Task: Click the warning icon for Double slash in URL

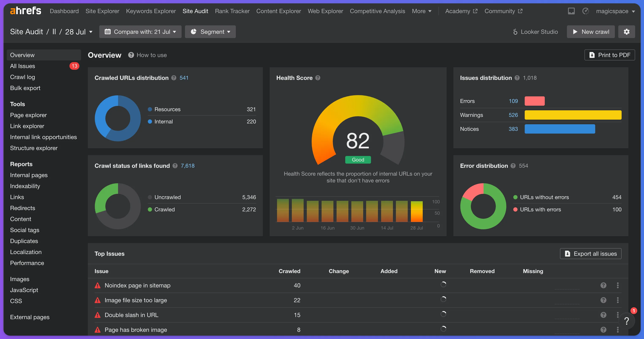Action: tap(98, 315)
